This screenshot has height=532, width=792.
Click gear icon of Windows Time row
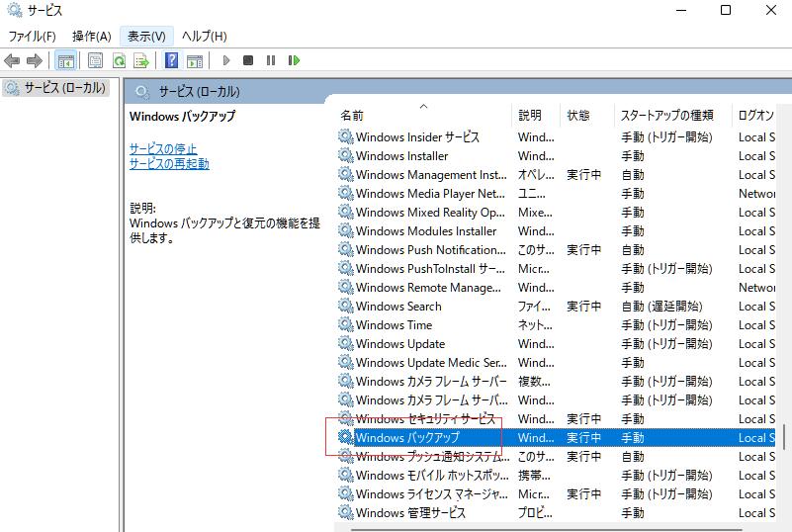coord(345,324)
